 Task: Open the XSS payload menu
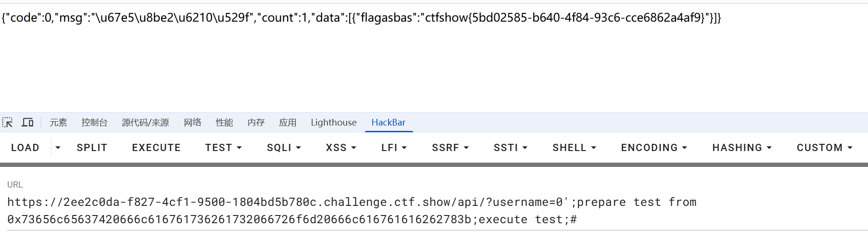tap(341, 148)
